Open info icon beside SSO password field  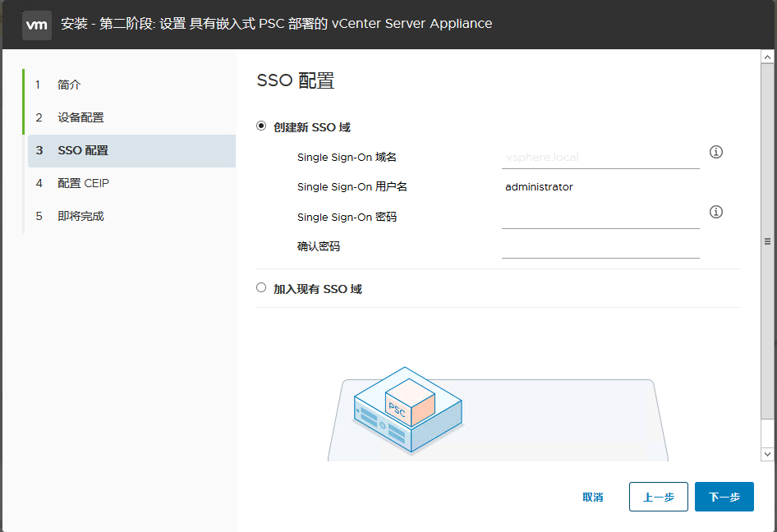[x=715, y=212]
